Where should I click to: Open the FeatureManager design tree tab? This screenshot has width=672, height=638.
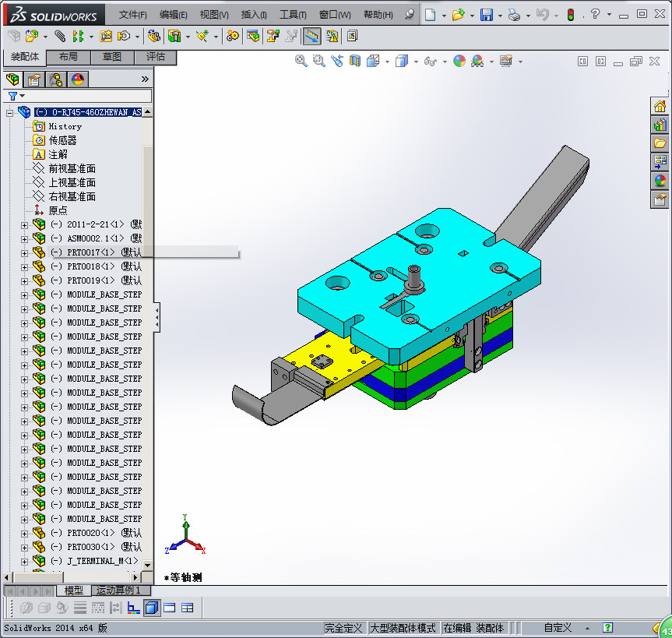coord(13,79)
